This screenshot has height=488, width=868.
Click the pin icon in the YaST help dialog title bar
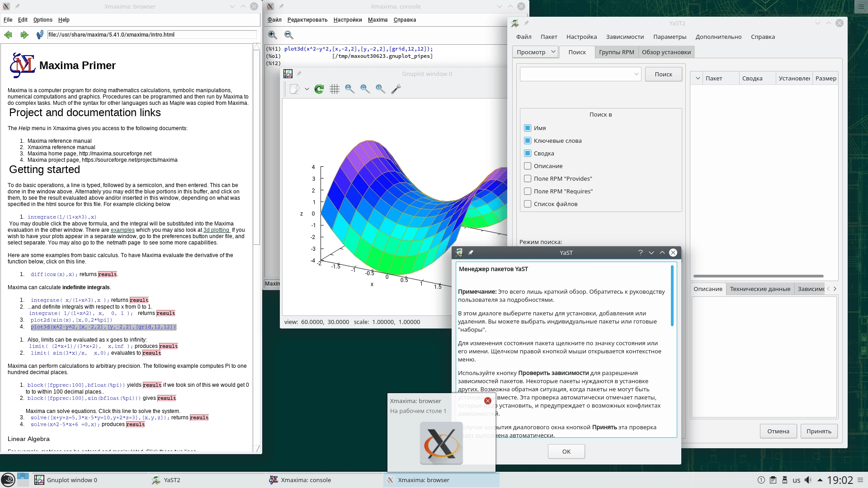(471, 253)
